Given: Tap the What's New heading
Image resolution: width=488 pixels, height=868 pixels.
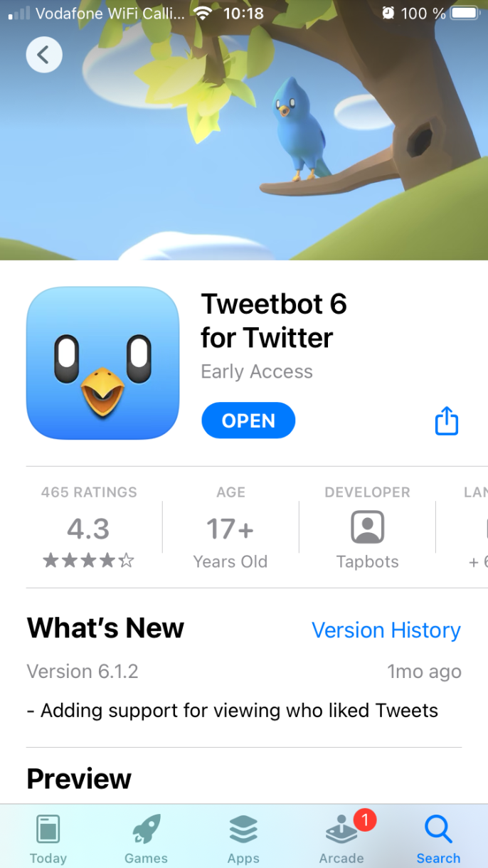Looking at the screenshot, I should point(105,628).
